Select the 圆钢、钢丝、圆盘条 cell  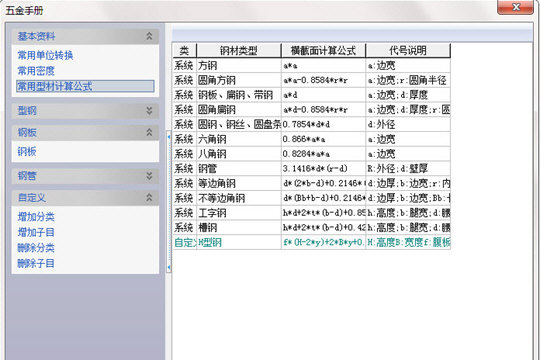[239, 124]
